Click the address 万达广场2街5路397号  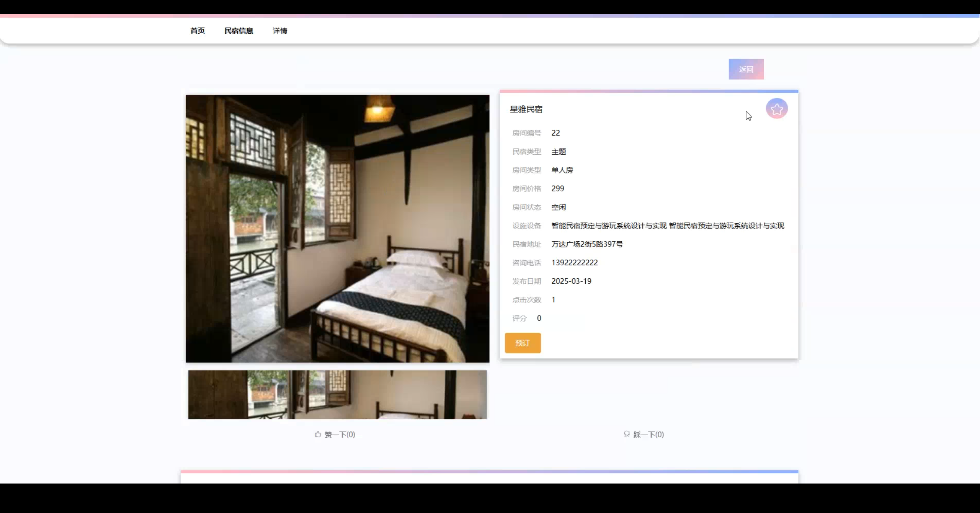click(586, 244)
